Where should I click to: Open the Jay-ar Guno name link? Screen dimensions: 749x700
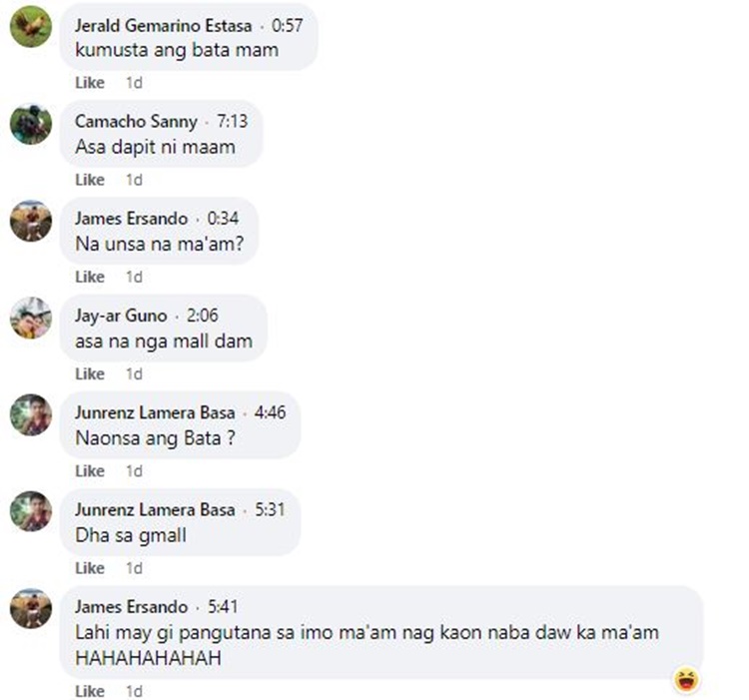[x=121, y=316]
